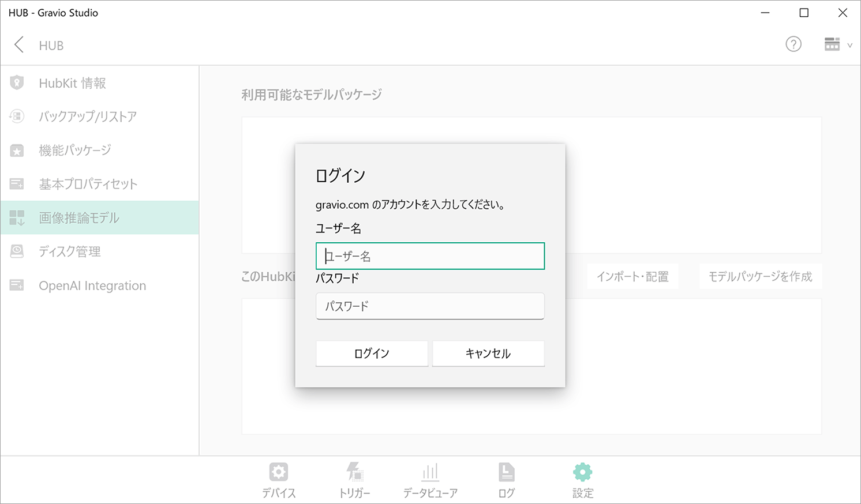
Task: Click the インポート・配置 button
Action: click(x=632, y=277)
